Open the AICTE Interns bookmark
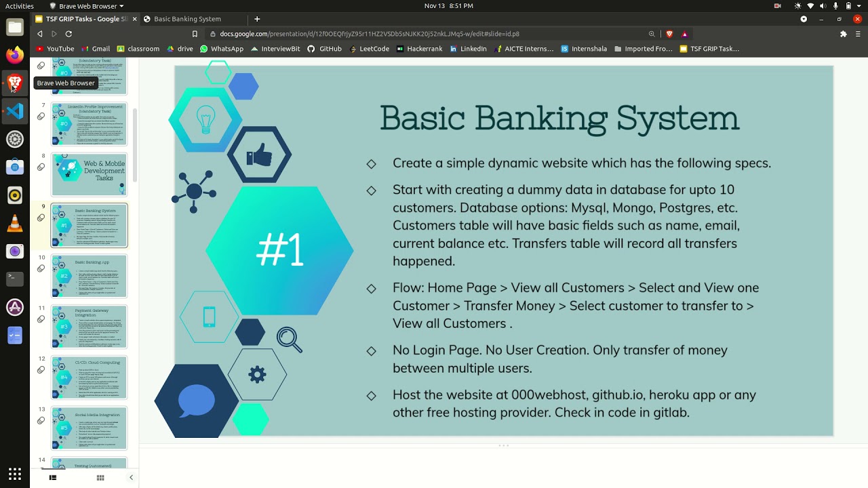The image size is (868, 488). (524, 49)
